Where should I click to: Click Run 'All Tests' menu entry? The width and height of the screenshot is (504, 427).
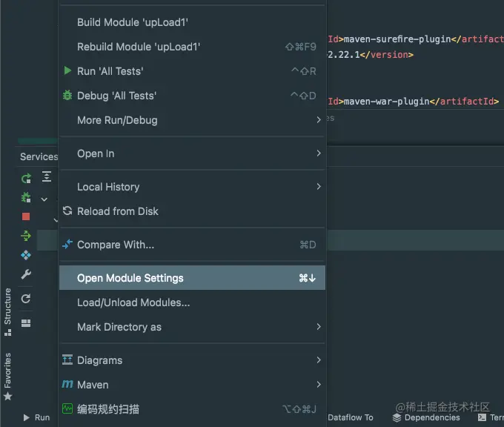tap(110, 71)
